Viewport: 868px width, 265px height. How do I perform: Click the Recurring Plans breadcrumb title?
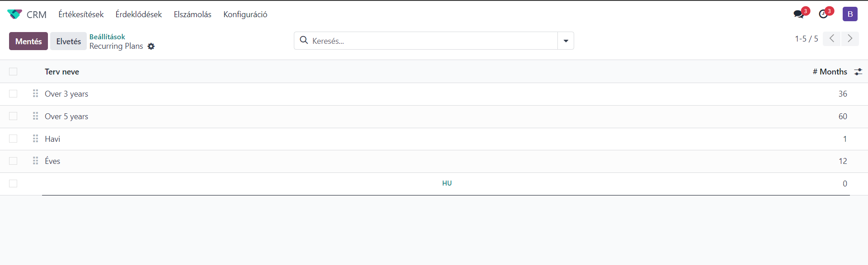point(116,46)
